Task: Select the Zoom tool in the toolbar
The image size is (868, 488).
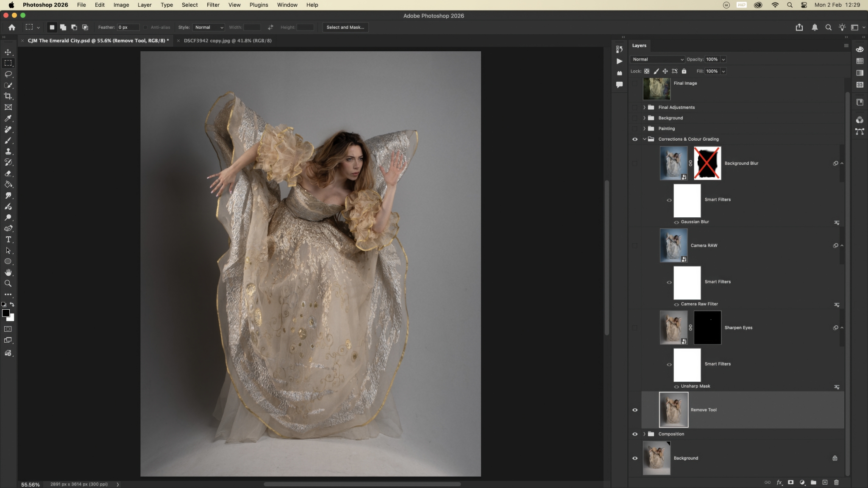Action: pos(8,283)
